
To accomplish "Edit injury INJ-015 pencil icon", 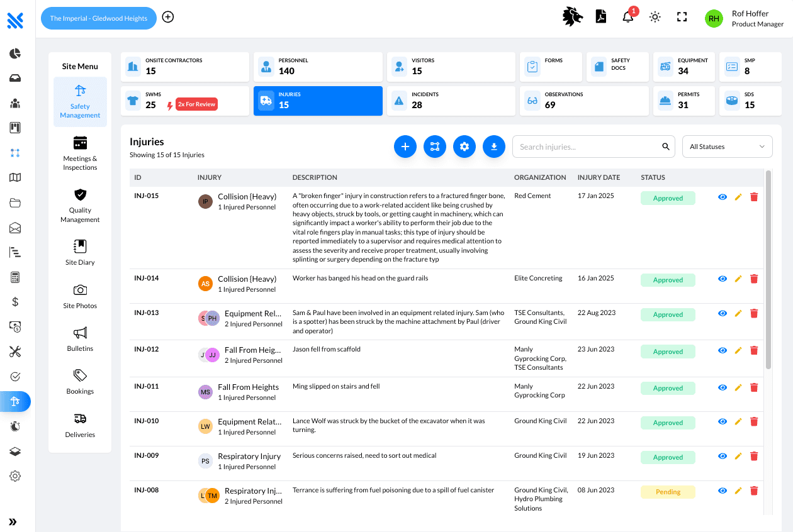I will (738, 197).
